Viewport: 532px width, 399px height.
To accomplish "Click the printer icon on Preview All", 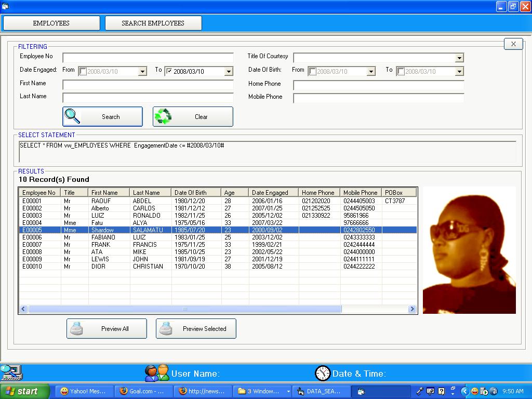I will 77,328.
